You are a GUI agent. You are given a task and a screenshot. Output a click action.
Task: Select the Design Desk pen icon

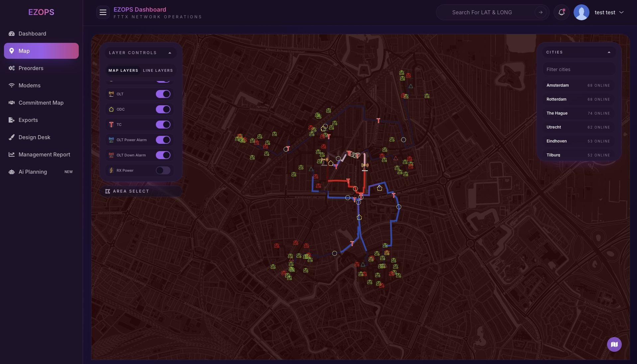coord(12,137)
